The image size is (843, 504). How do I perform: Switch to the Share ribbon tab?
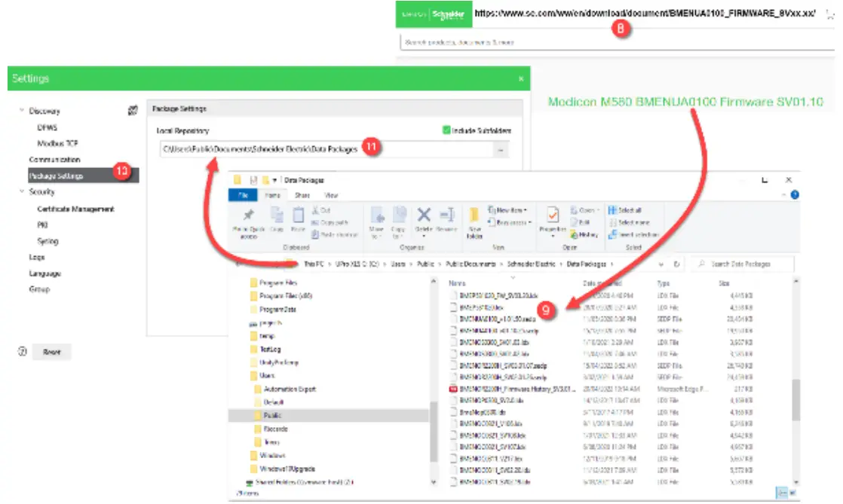(x=302, y=195)
